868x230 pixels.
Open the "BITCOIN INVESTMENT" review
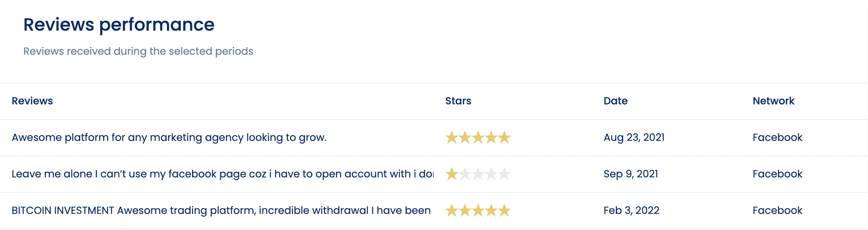point(222,211)
